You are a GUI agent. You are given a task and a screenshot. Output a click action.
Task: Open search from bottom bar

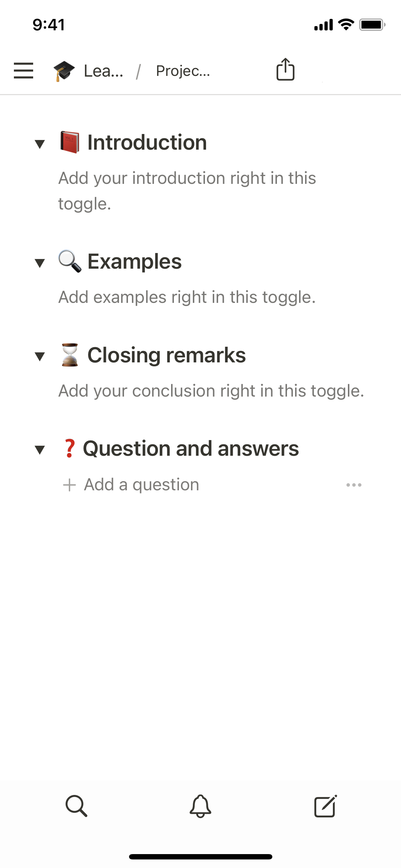[76, 806]
